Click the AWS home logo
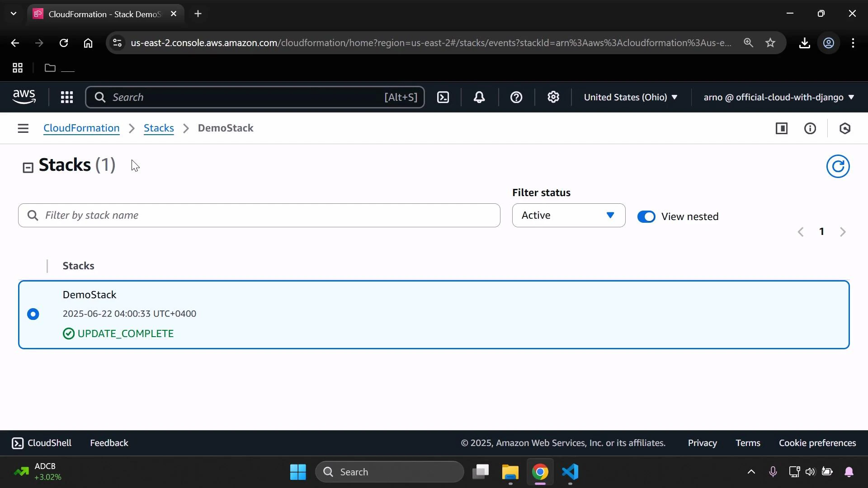Screen dimensions: 868x488 24,97
